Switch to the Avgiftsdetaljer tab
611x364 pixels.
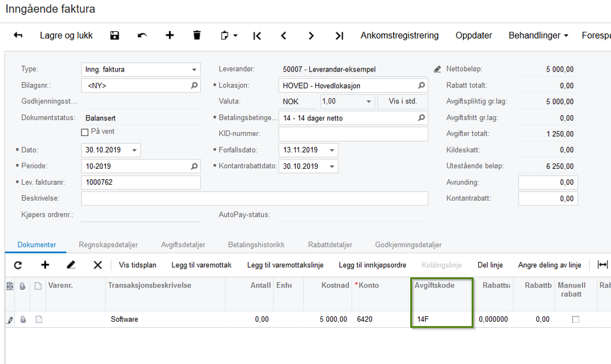point(183,245)
